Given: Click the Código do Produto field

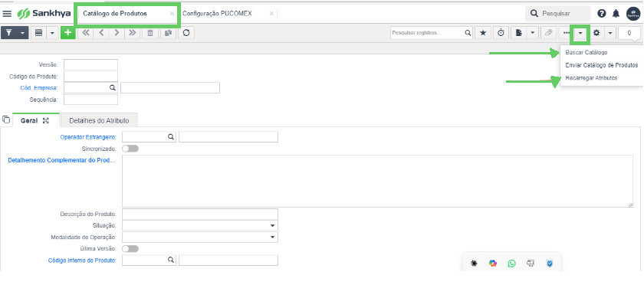Looking at the screenshot, I should tap(90, 77).
